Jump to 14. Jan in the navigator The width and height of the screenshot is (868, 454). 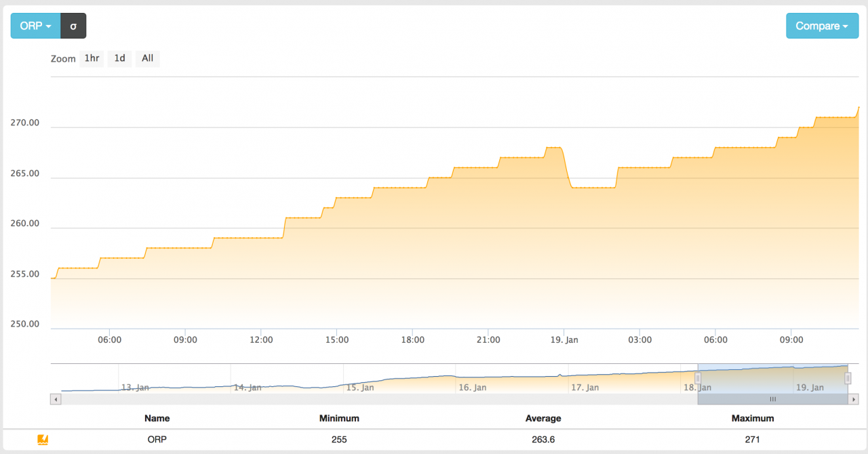[x=248, y=387]
